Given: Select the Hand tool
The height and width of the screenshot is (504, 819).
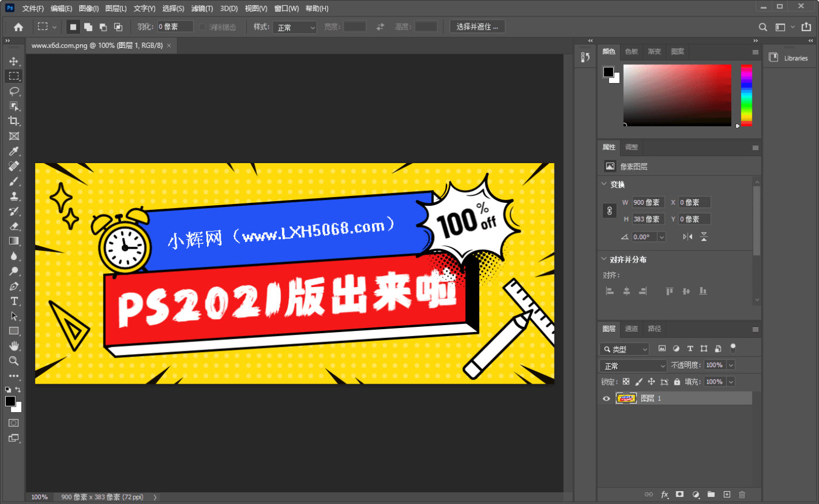Looking at the screenshot, I should tap(13, 346).
